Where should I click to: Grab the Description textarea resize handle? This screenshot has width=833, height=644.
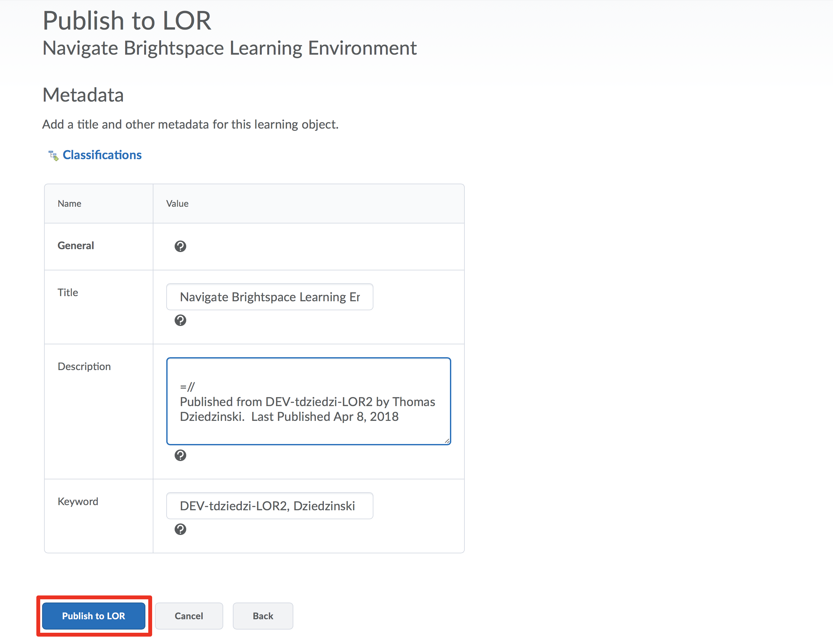[x=447, y=441]
